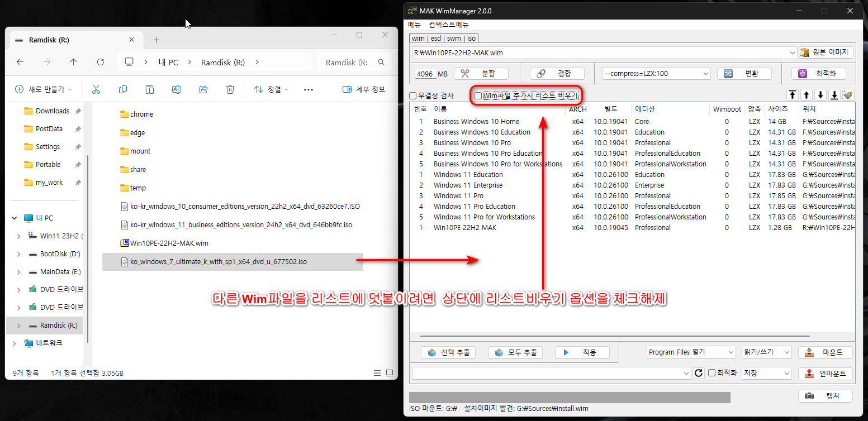Click the gray progress bar at bottom of WimManager
868x421 pixels.
[x=570, y=398]
